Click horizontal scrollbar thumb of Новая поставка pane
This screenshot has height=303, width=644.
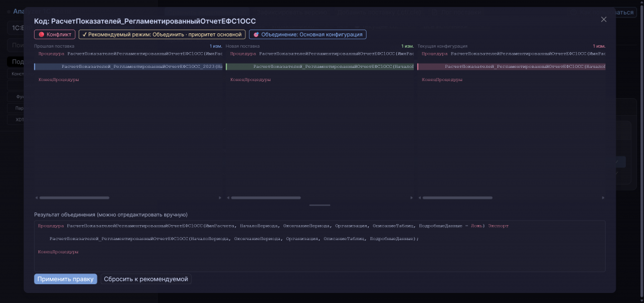266,198
